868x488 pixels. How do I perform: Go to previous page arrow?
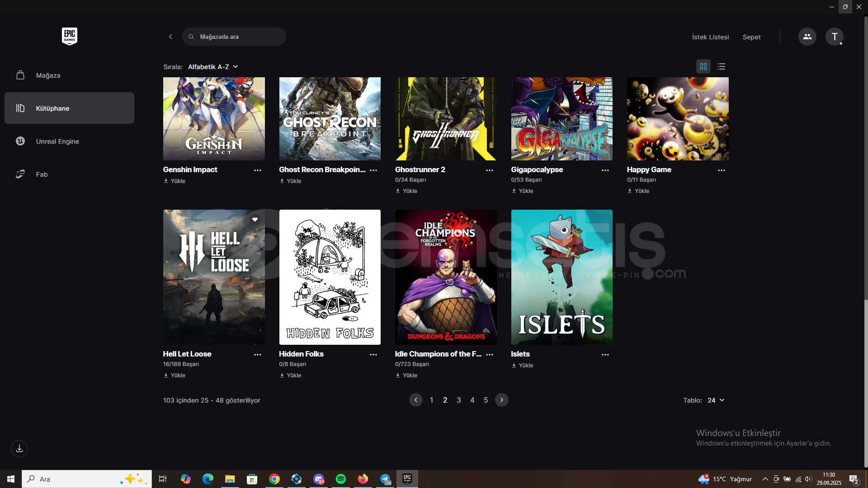pyautogui.click(x=416, y=400)
